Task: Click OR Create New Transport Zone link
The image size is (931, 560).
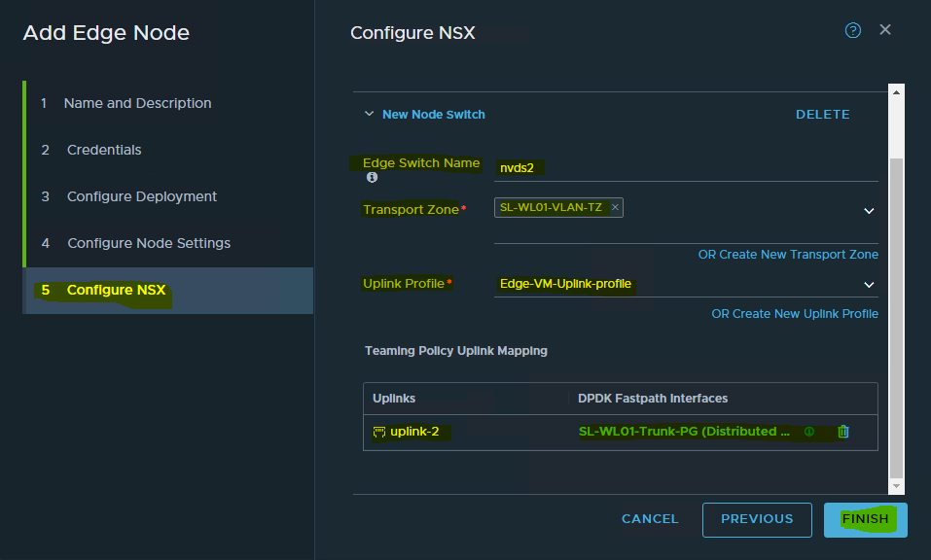Action: [x=788, y=255]
